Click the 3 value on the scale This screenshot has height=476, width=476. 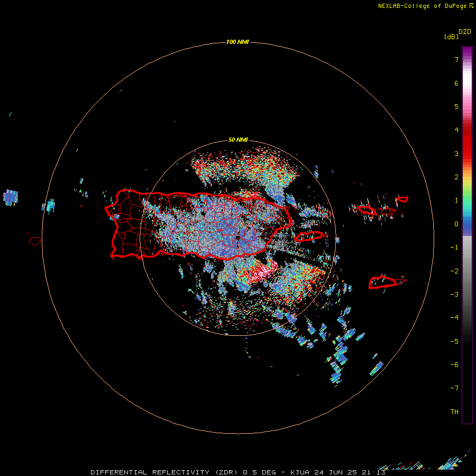[456, 153]
